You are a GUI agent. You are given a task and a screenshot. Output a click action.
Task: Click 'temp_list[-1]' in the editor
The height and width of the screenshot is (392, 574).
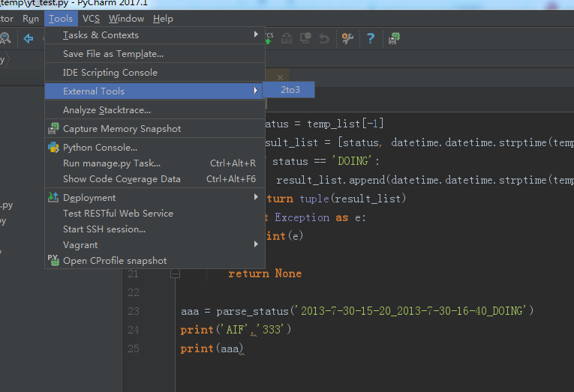(345, 124)
